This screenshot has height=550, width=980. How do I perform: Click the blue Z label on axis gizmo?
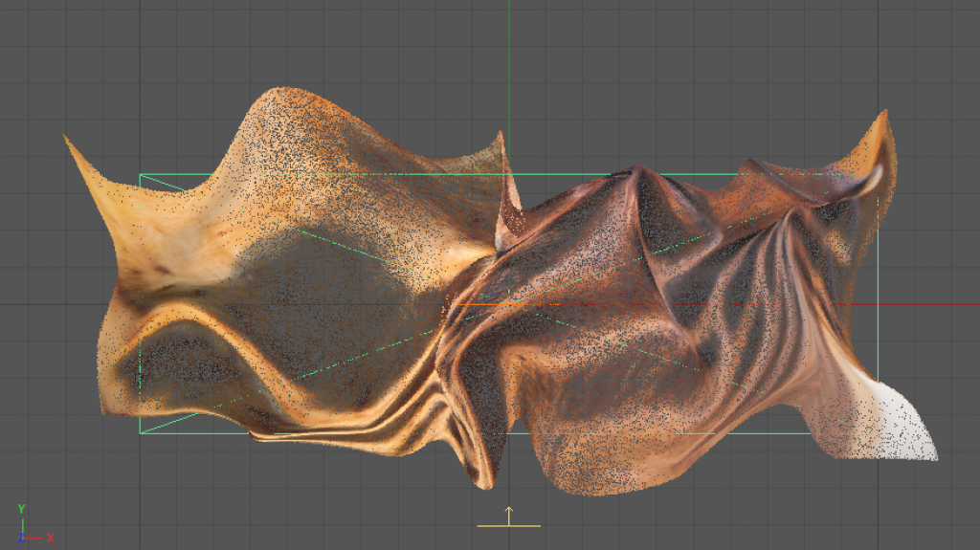21,539
